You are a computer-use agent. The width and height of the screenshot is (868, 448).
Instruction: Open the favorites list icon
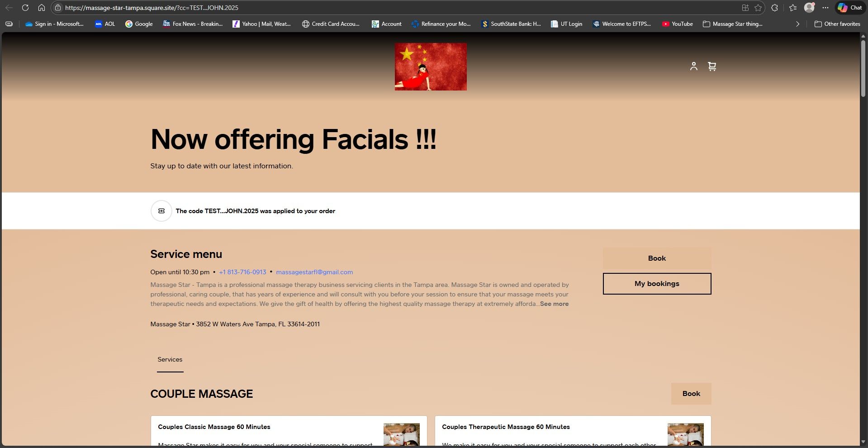[793, 8]
